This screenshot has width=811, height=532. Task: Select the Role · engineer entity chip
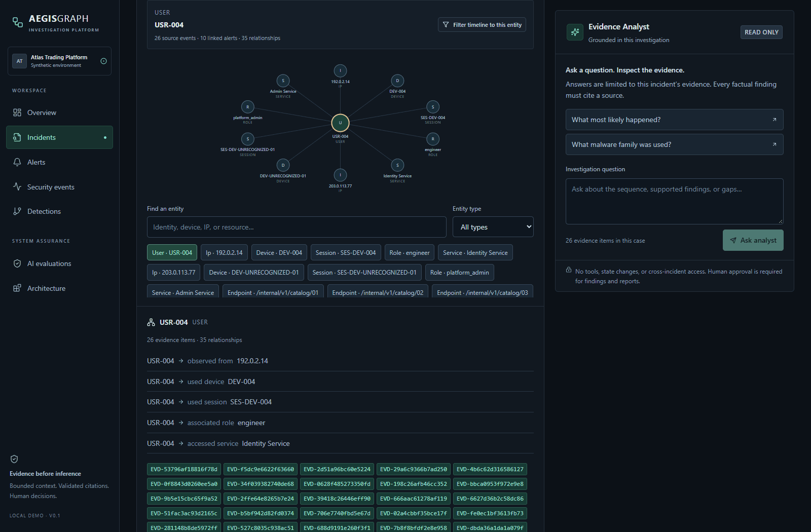pyautogui.click(x=410, y=252)
